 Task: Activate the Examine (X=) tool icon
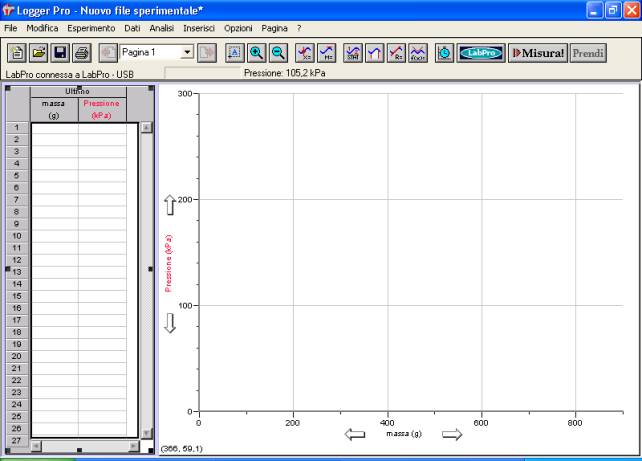[x=305, y=53]
